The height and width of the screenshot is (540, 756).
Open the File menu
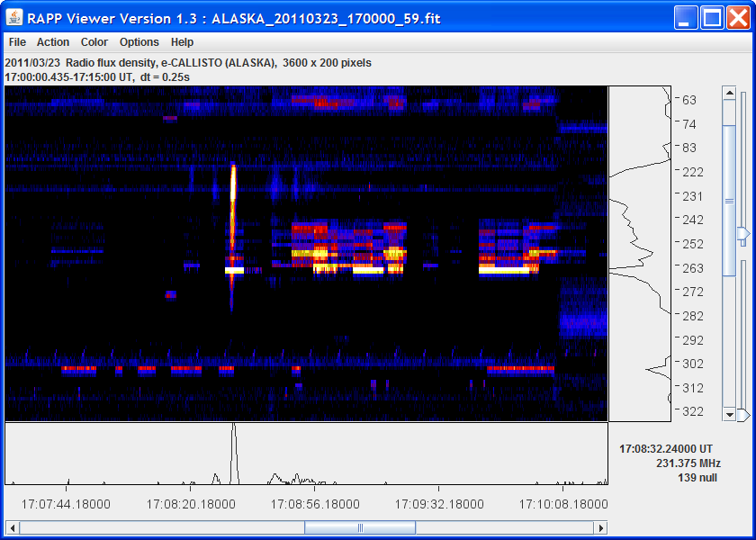tap(17, 42)
